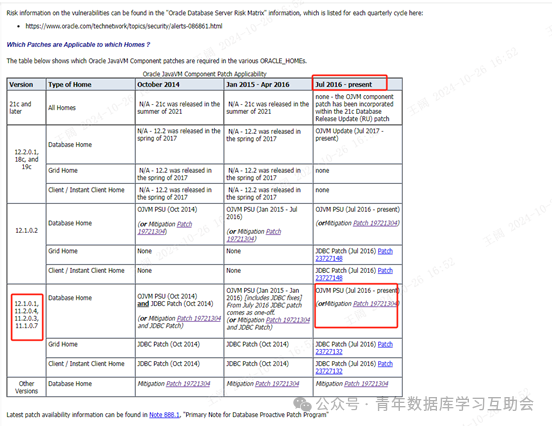The height and width of the screenshot is (426, 552).
Task: Open Patch 19721304 link in 12.1.0.2 October 2014 cell
Action: [x=165, y=228]
